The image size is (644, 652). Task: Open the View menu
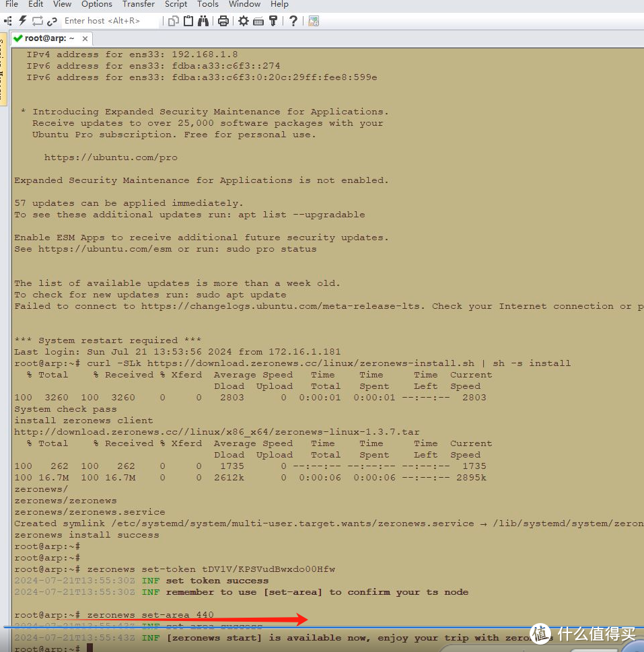click(62, 4)
